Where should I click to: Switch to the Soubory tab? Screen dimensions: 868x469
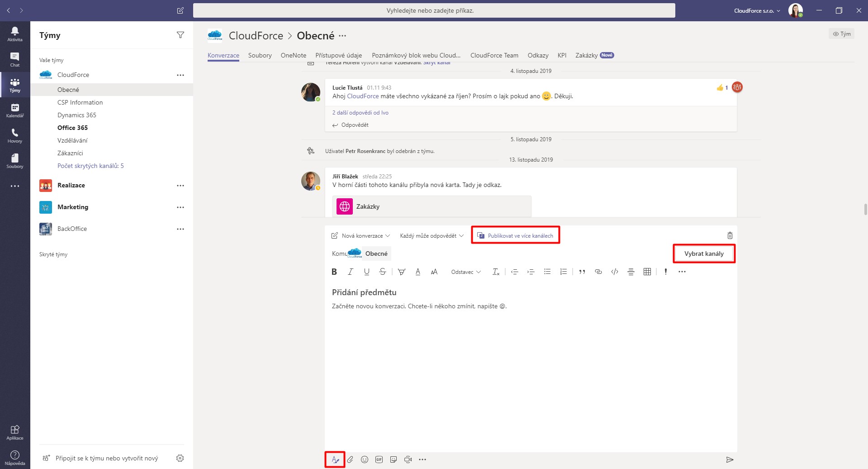260,55
